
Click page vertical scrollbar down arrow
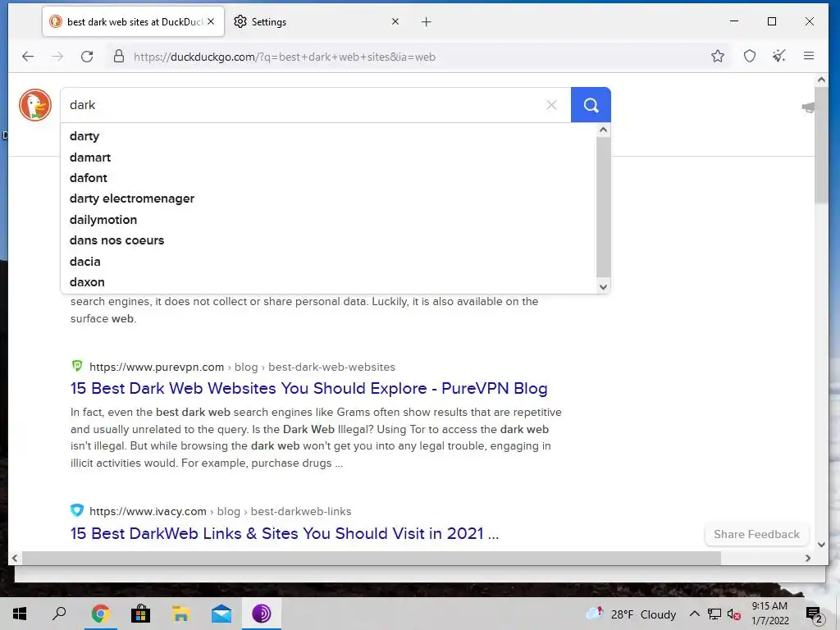point(821,545)
